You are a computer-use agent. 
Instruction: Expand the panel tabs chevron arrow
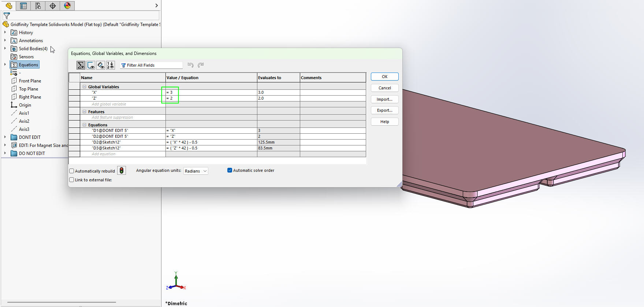(157, 5)
